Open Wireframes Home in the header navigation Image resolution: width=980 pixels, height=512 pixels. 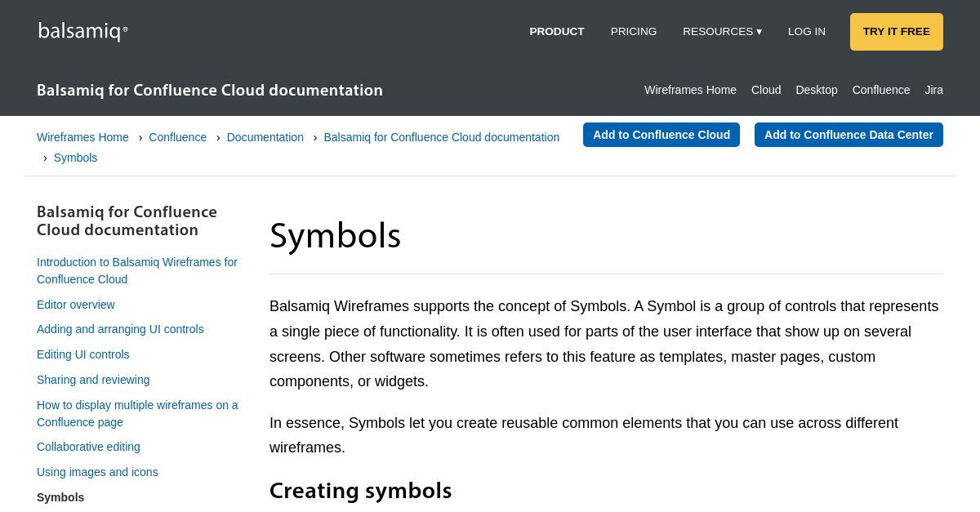pos(690,90)
